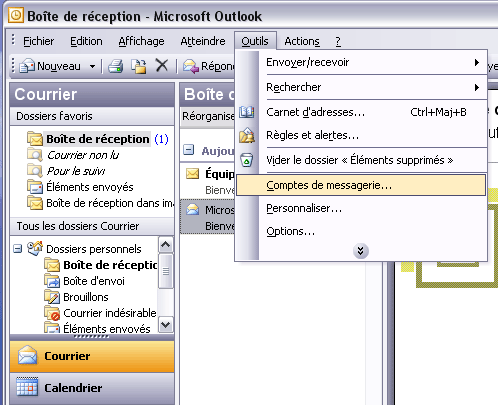
Task: Click the Courrier navigation button
Action: tap(92, 356)
